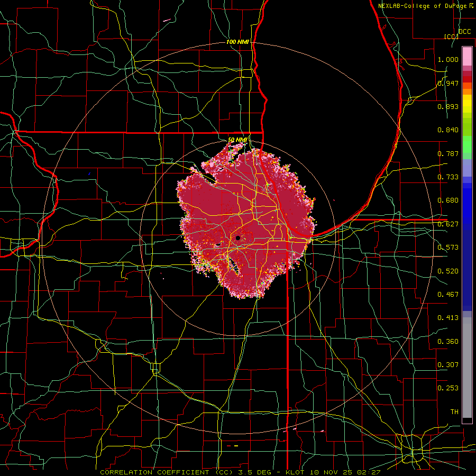
Task: Select the 0.680 scale value
Action: click(x=448, y=200)
